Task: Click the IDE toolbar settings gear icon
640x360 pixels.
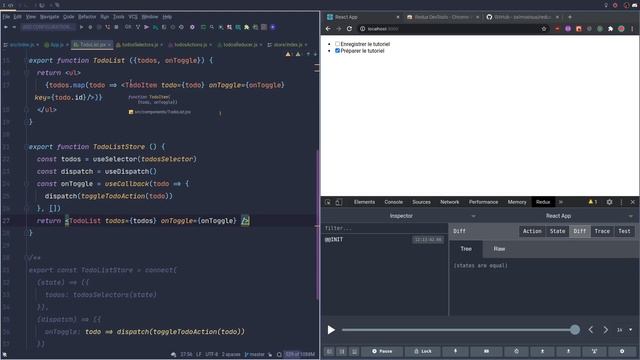Action: coord(192,27)
